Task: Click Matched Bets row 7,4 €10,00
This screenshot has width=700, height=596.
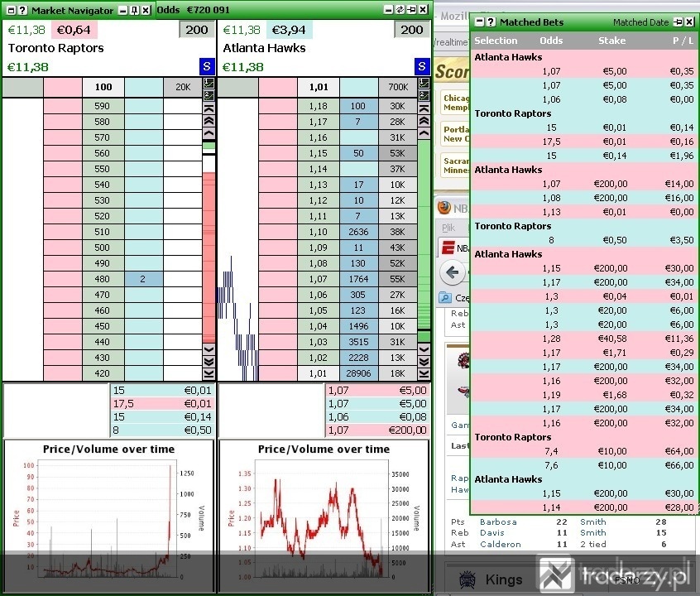Action: [584, 451]
